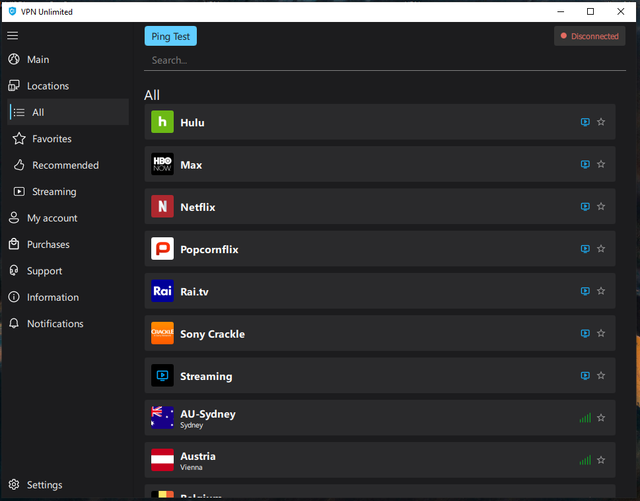Toggle the hamburger menu icon
Viewport: 640px width, 501px height.
[13, 36]
